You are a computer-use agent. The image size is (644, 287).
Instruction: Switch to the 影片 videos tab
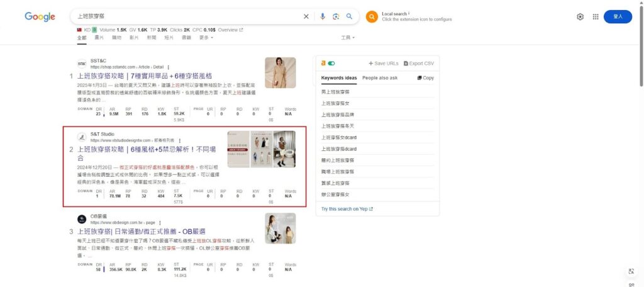click(134, 37)
